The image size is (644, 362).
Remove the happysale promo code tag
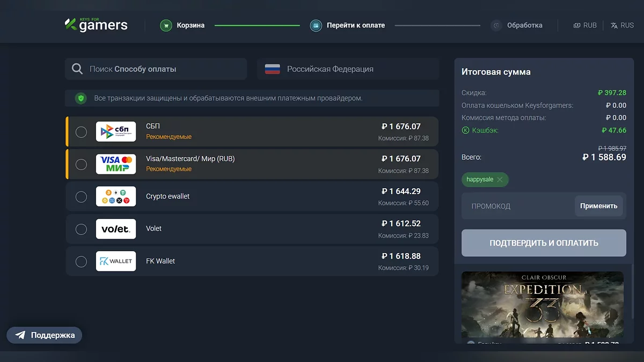(x=500, y=180)
